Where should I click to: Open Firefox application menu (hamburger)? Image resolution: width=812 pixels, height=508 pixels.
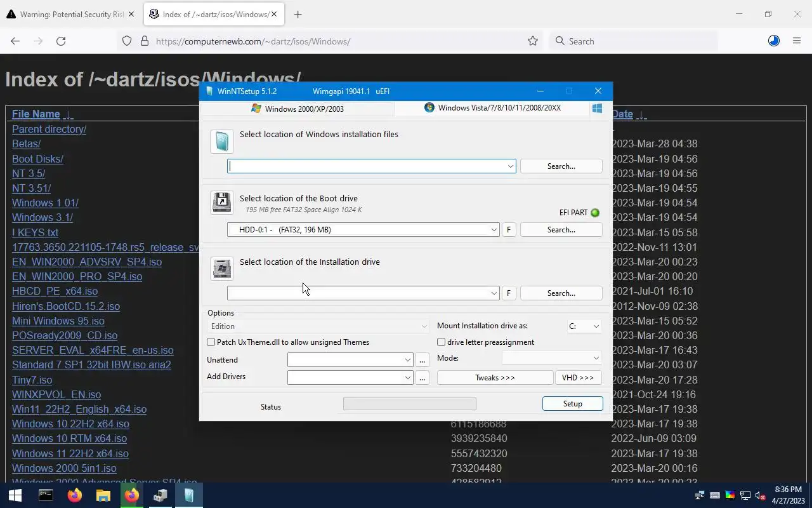coord(797,41)
